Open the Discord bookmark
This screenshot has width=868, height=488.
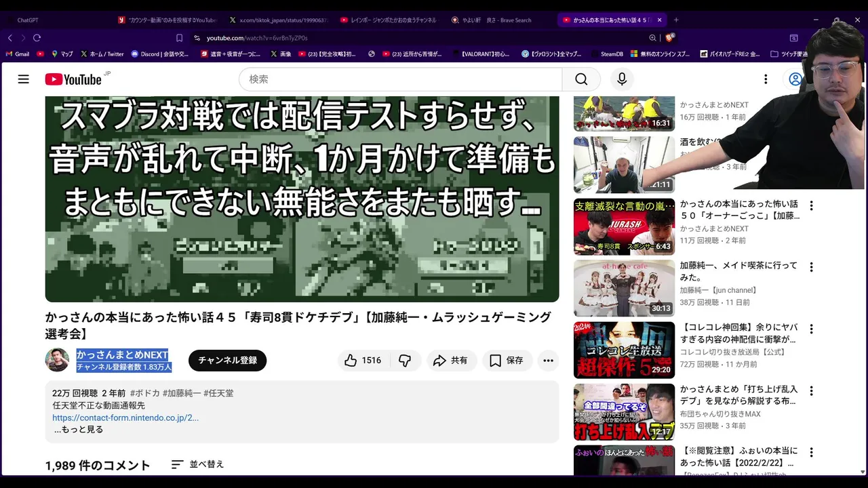[160, 54]
